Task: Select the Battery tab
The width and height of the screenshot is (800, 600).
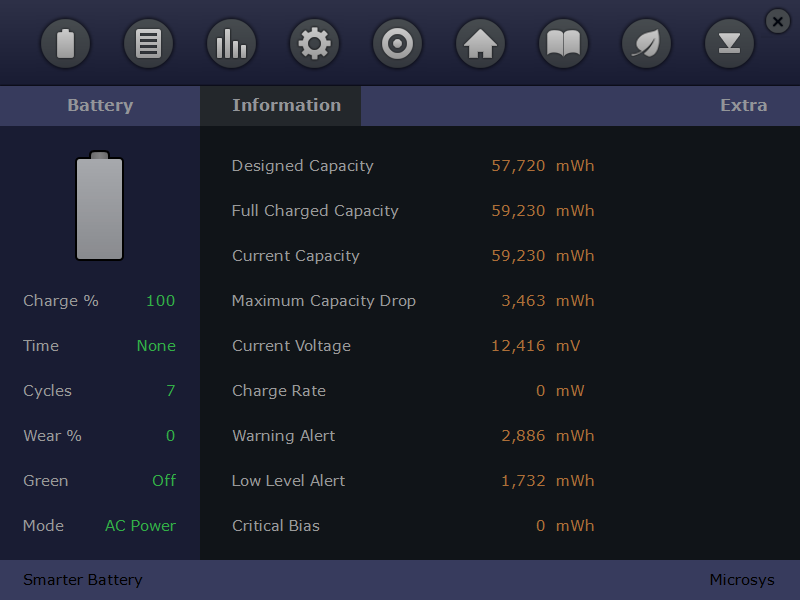Action: (x=100, y=105)
